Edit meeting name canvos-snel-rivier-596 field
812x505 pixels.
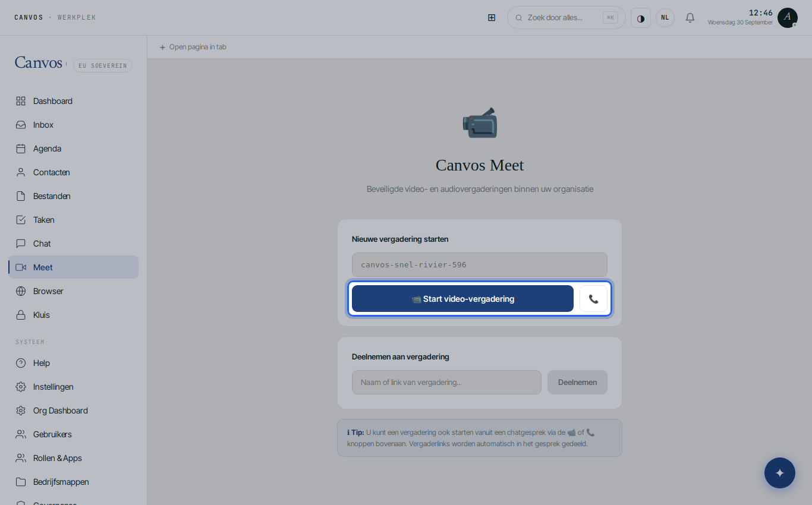click(480, 265)
